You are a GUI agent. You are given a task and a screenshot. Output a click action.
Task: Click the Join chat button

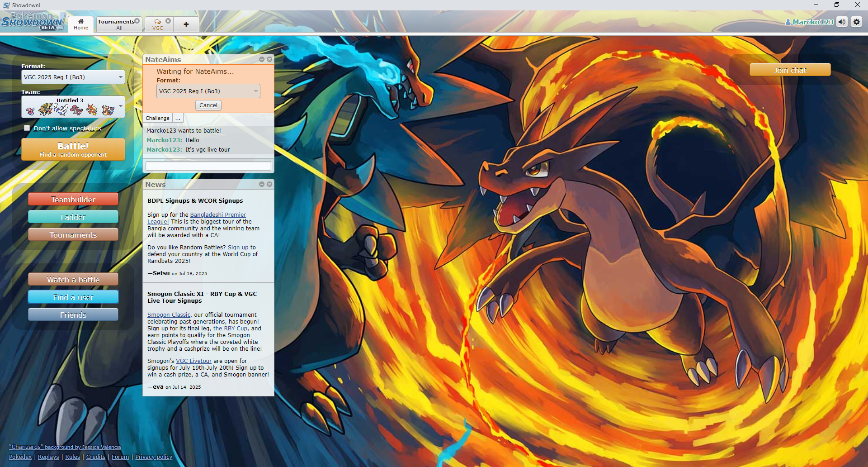point(790,70)
